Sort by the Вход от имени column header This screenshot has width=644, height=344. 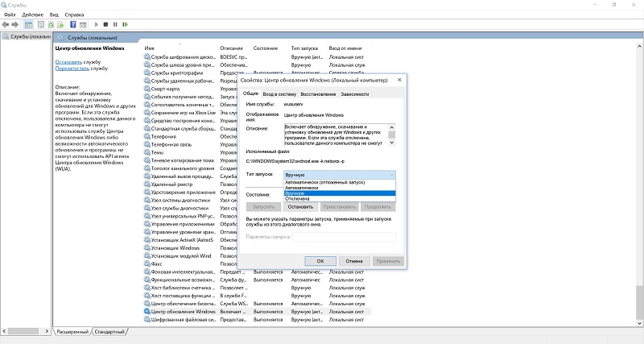[x=345, y=48]
